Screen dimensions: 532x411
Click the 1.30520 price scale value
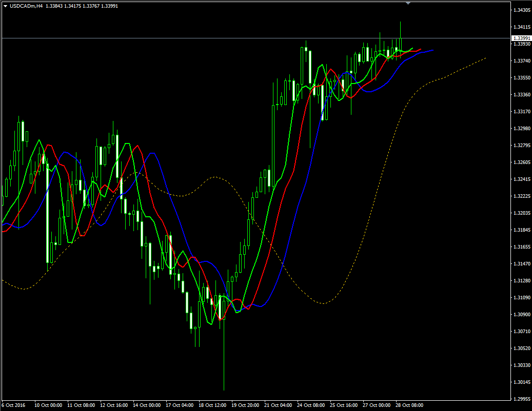pos(522,348)
